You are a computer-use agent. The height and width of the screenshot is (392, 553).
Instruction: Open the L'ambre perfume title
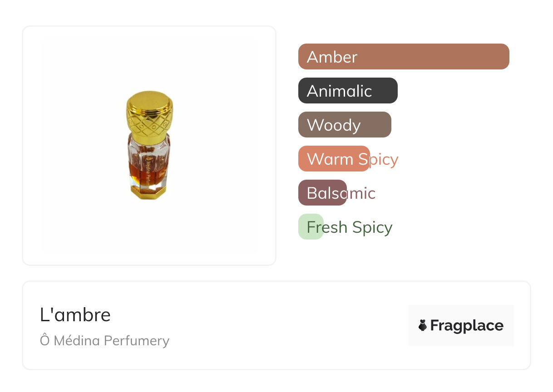[75, 314]
